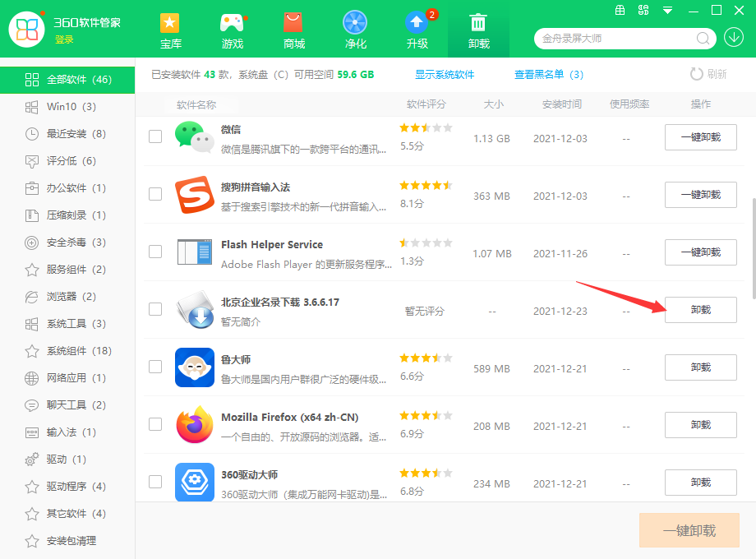Click the 鲁大师 app icon
This screenshot has width=756, height=559.
(x=194, y=367)
